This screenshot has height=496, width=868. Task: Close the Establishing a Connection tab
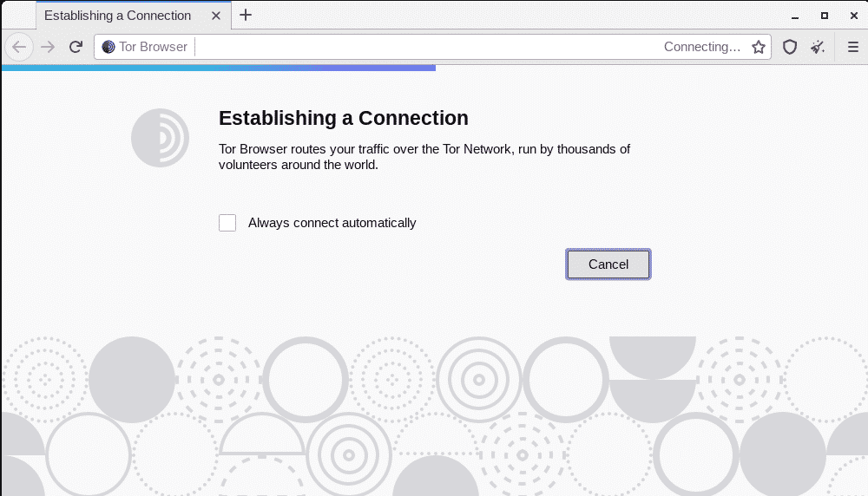216,16
